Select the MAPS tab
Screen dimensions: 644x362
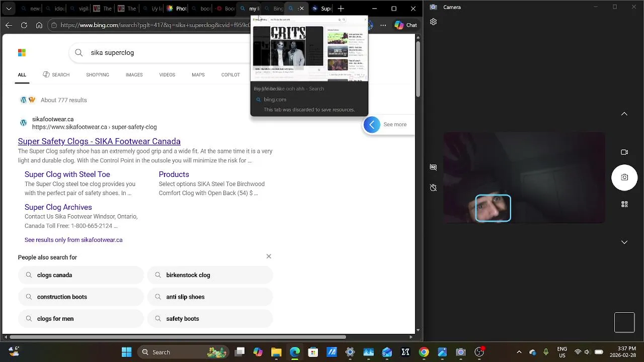pyautogui.click(x=198, y=74)
